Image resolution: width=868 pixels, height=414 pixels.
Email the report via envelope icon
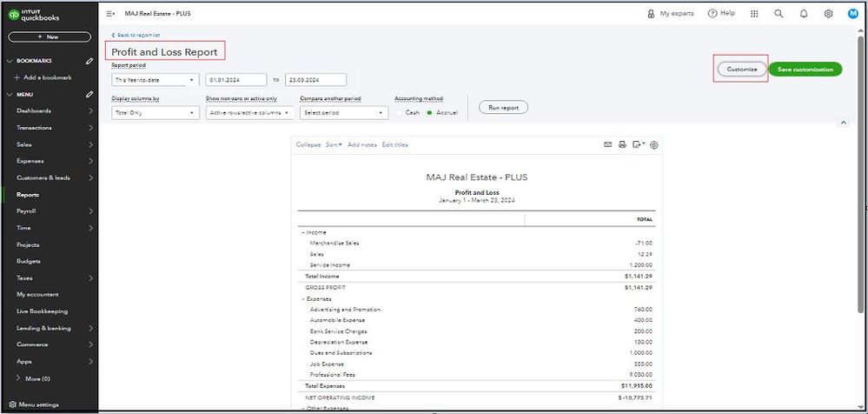608,144
